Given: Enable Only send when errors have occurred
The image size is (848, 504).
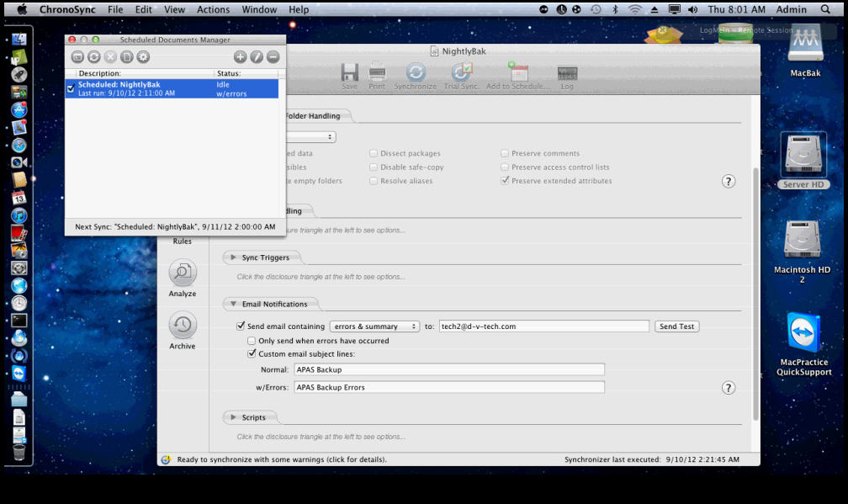Looking at the screenshot, I should [252, 341].
